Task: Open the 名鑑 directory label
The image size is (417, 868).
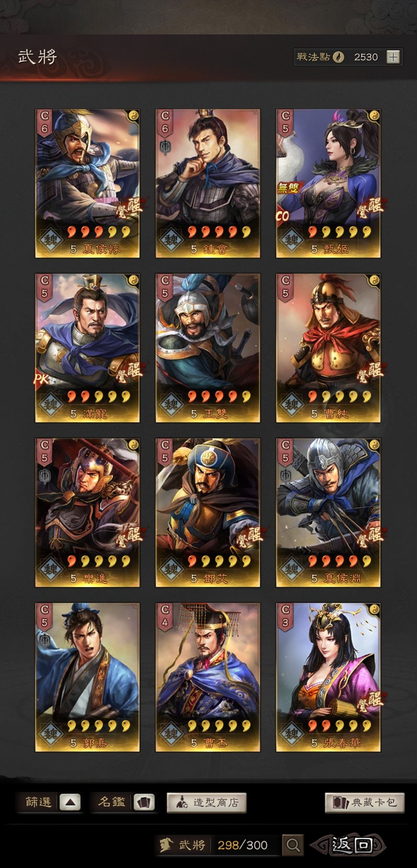Action: tap(112, 802)
